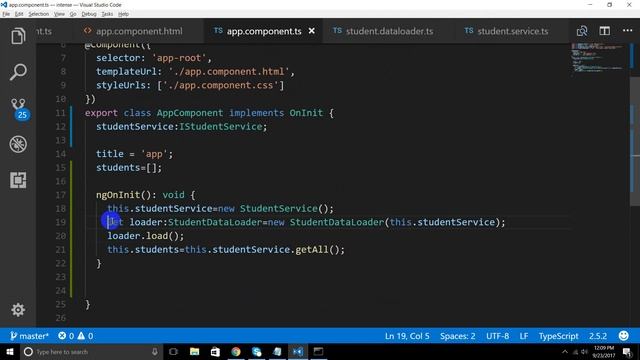
Task: Open the File menu
Action: coord(6,14)
